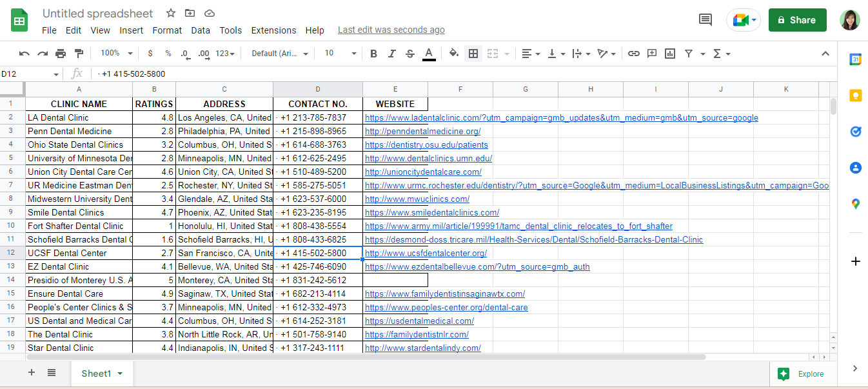
Task: Open text color picker
Action: [x=429, y=54]
